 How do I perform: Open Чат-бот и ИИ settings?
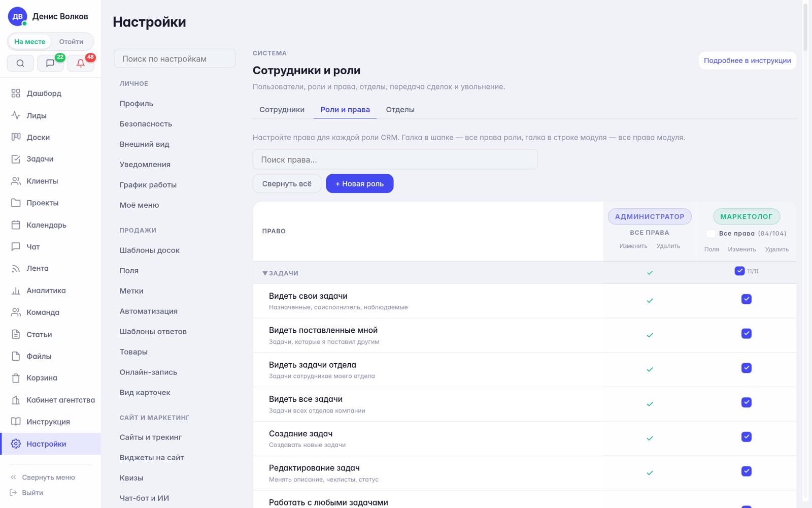pyautogui.click(x=144, y=498)
